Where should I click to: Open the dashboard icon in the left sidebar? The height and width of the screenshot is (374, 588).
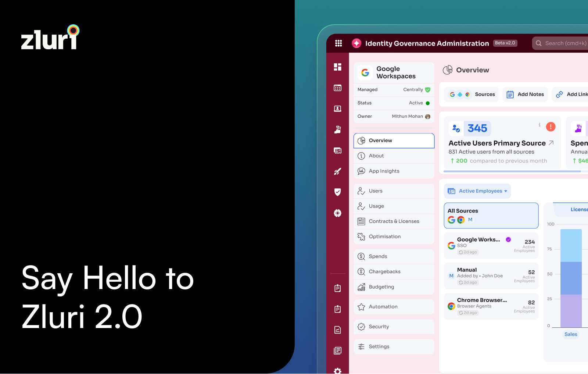pyautogui.click(x=337, y=67)
